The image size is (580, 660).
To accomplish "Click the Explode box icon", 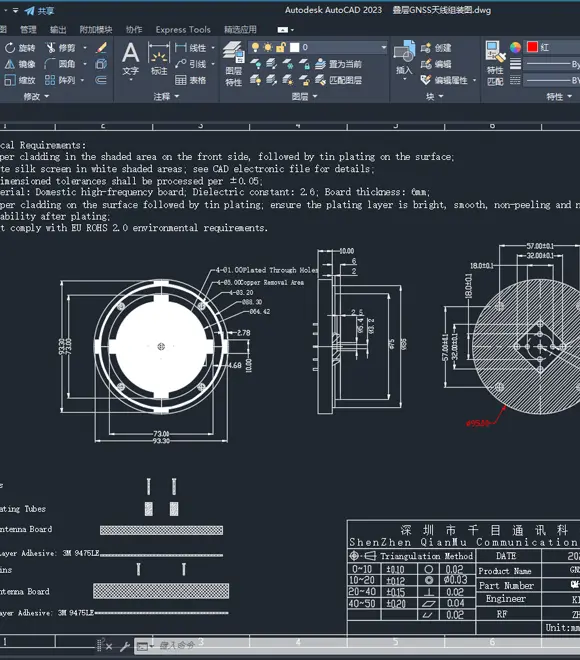I will coord(101,64).
